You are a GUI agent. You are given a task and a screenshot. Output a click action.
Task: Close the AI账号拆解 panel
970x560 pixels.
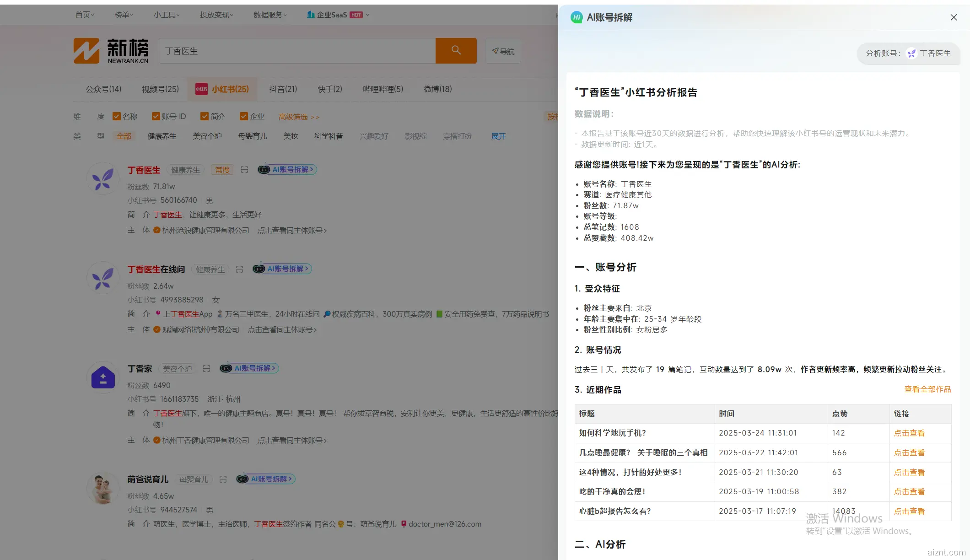[x=954, y=17]
